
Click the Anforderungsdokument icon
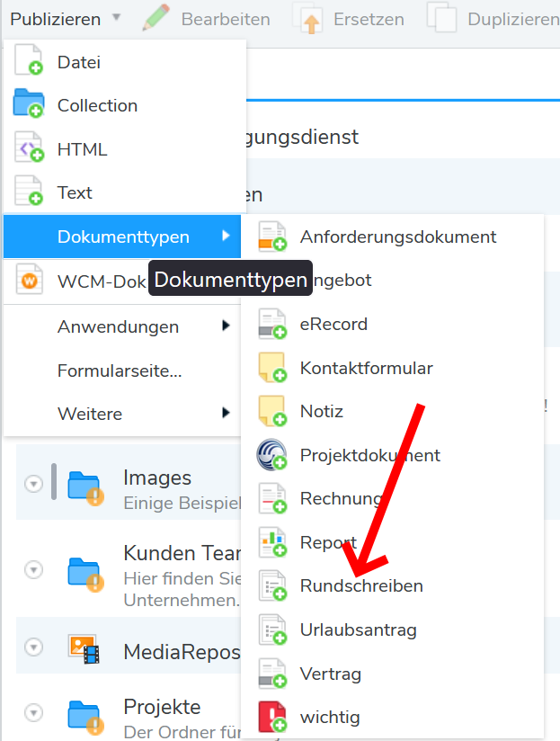(x=272, y=237)
